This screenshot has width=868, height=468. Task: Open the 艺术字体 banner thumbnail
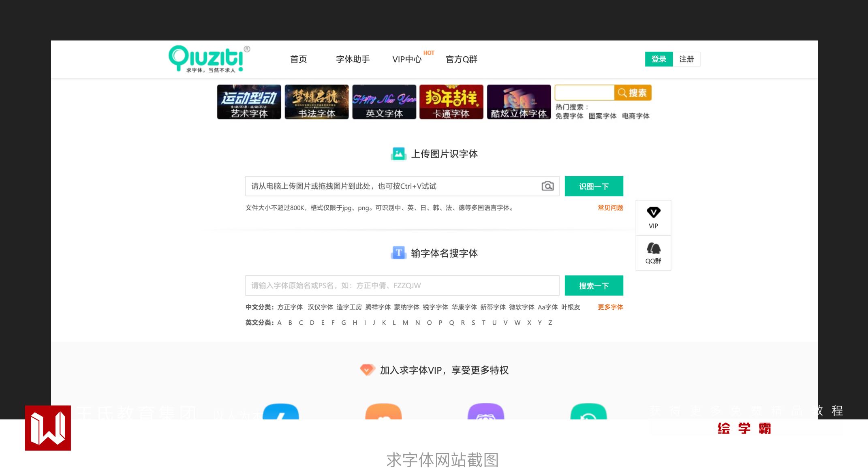coord(249,102)
